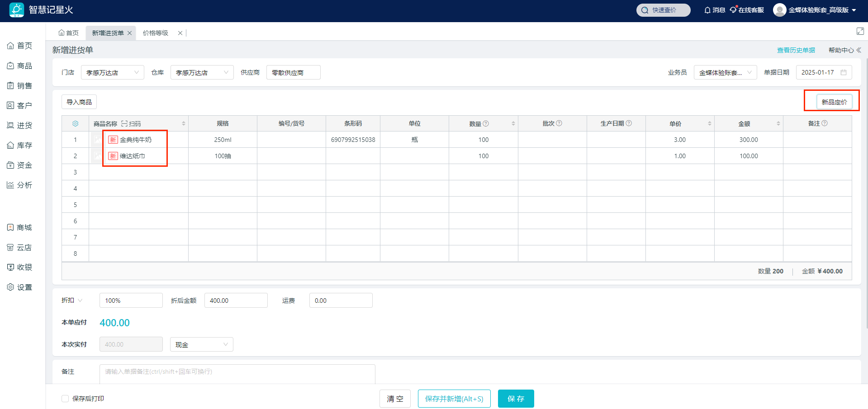Click the help icon beside quantity column
Viewport: 868px width, 409px height.
[486, 123]
